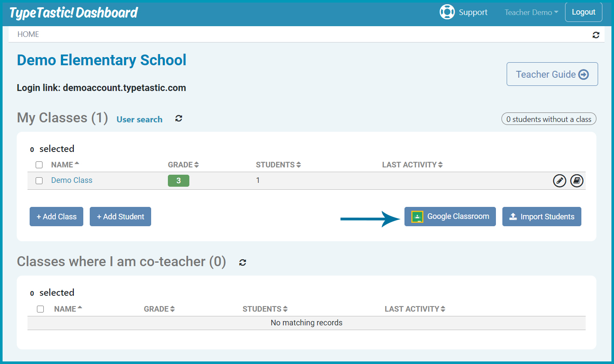Open the Demo Class link

[x=72, y=180]
